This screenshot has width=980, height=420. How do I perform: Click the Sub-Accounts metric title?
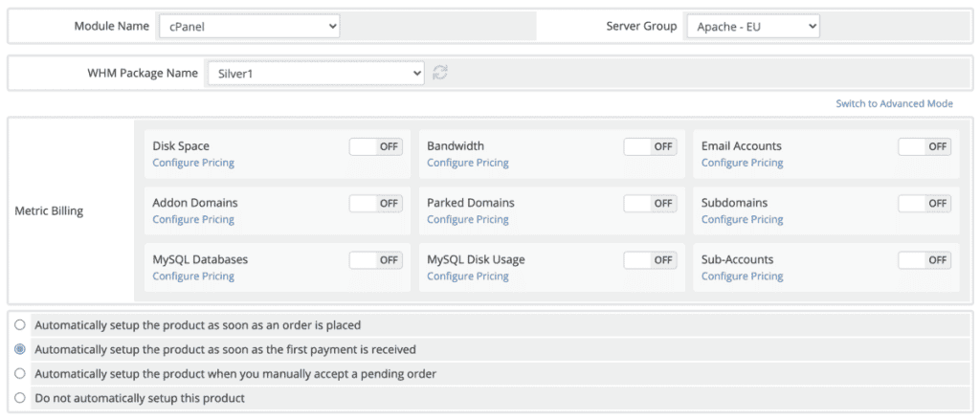(738, 259)
